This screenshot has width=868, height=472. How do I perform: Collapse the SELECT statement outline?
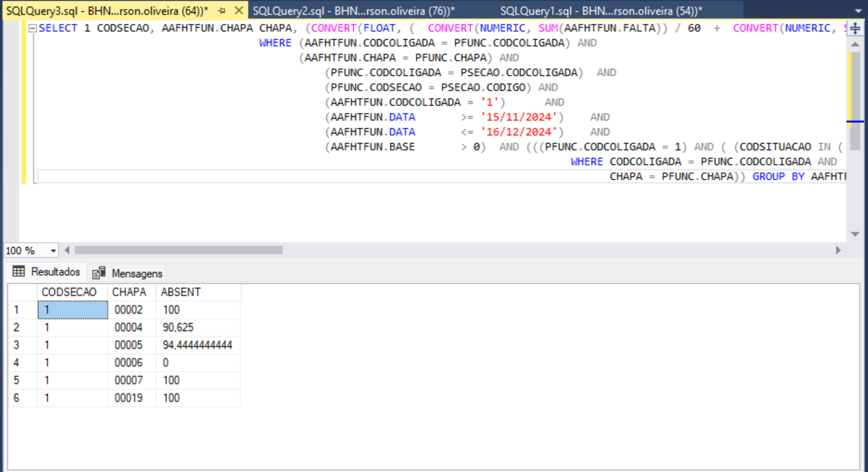pos(33,28)
